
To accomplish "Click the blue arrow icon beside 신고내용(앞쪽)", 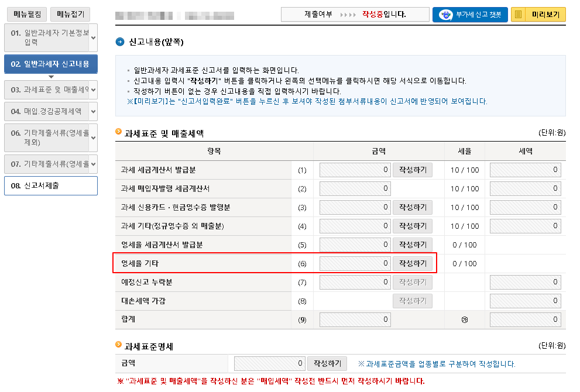I will (x=120, y=42).
